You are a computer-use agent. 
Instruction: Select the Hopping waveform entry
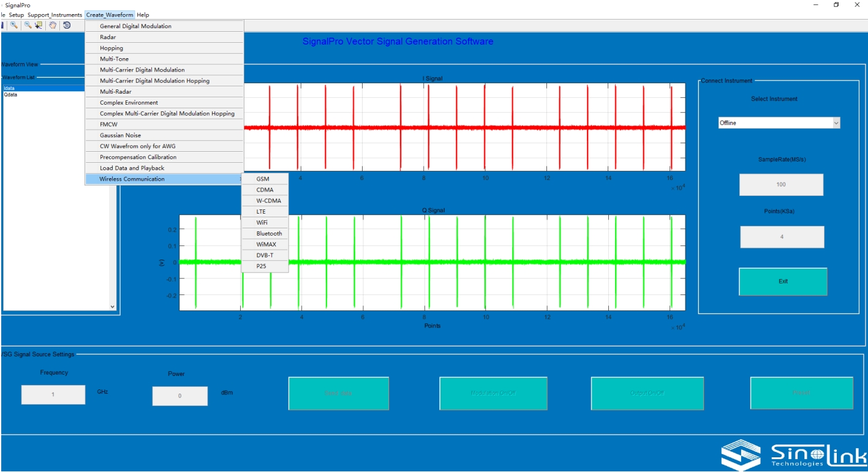pos(164,48)
